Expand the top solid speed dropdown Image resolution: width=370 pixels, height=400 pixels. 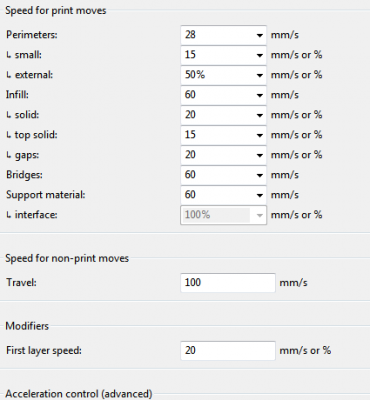tap(260, 135)
